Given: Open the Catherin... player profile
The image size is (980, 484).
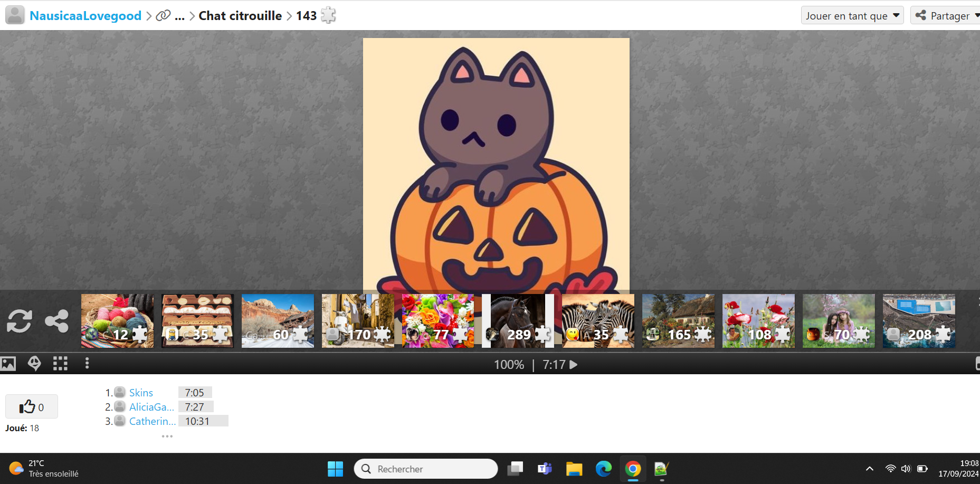Looking at the screenshot, I should [x=153, y=421].
